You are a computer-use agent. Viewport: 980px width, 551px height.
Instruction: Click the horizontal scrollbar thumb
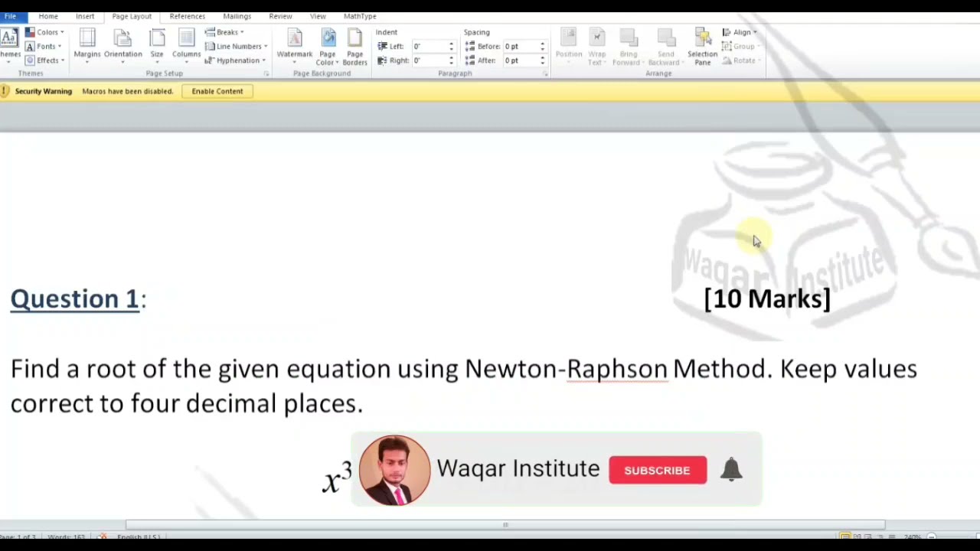tap(505, 525)
